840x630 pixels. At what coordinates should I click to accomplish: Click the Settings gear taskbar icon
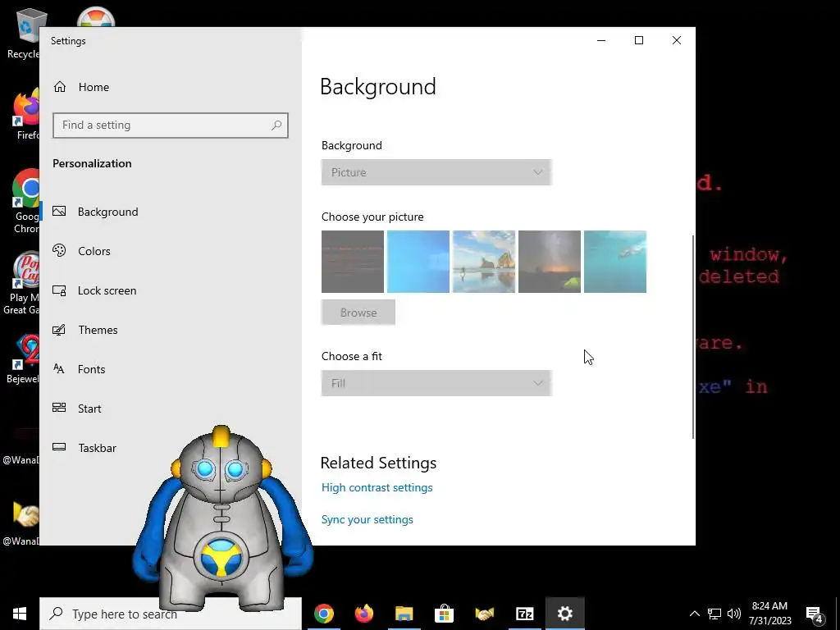point(564,614)
